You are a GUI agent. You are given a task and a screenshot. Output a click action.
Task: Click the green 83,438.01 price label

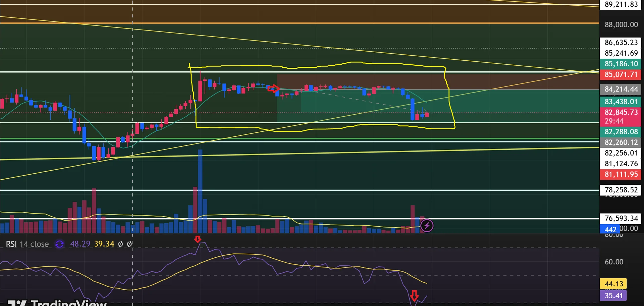pyautogui.click(x=621, y=102)
